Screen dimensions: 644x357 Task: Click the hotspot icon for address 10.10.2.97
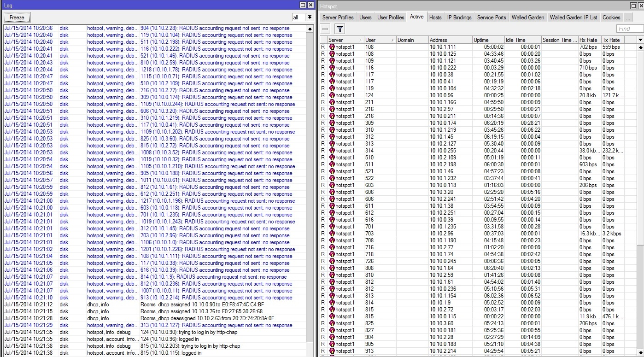332,109
